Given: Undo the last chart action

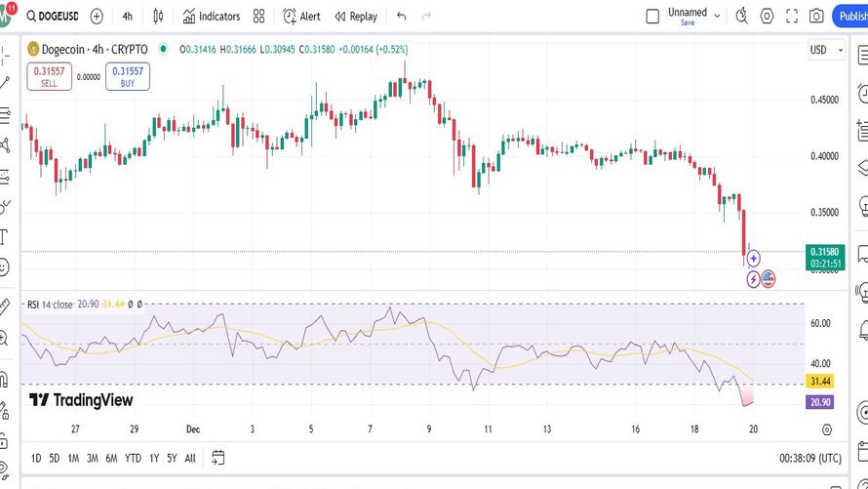Looking at the screenshot, I should pos(402,17).
